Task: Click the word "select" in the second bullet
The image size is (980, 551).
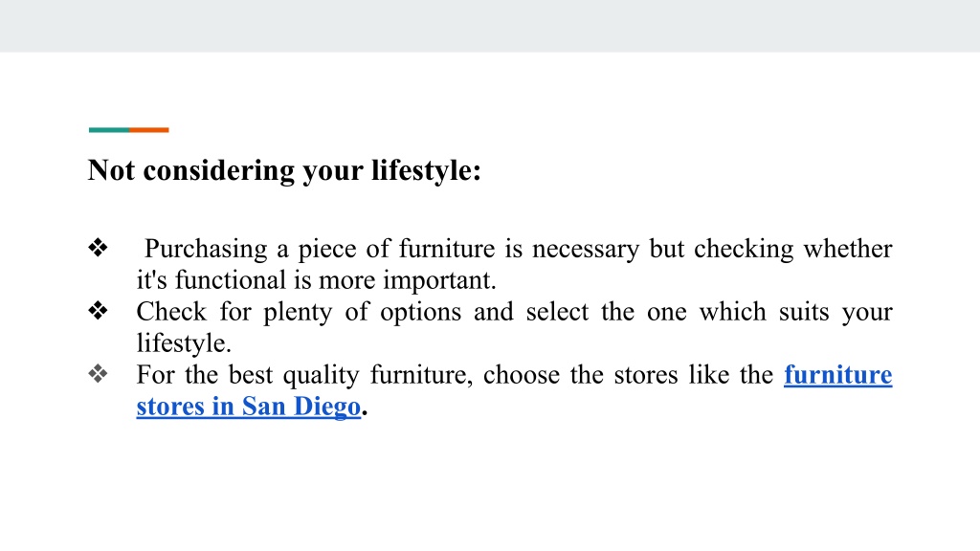Action: tap(557, 312)
